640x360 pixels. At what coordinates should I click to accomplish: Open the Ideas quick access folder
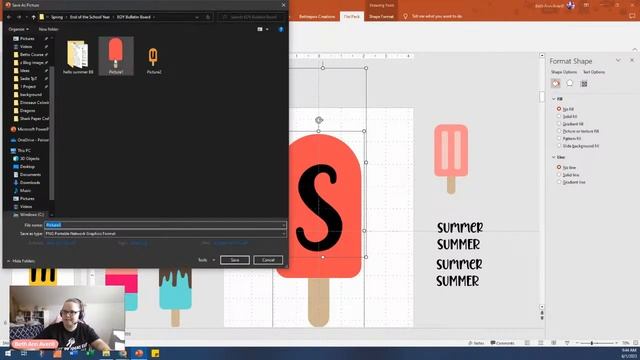(22, 71)
